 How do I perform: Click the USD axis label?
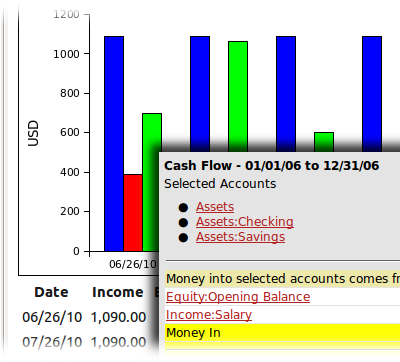pos(33,133)
